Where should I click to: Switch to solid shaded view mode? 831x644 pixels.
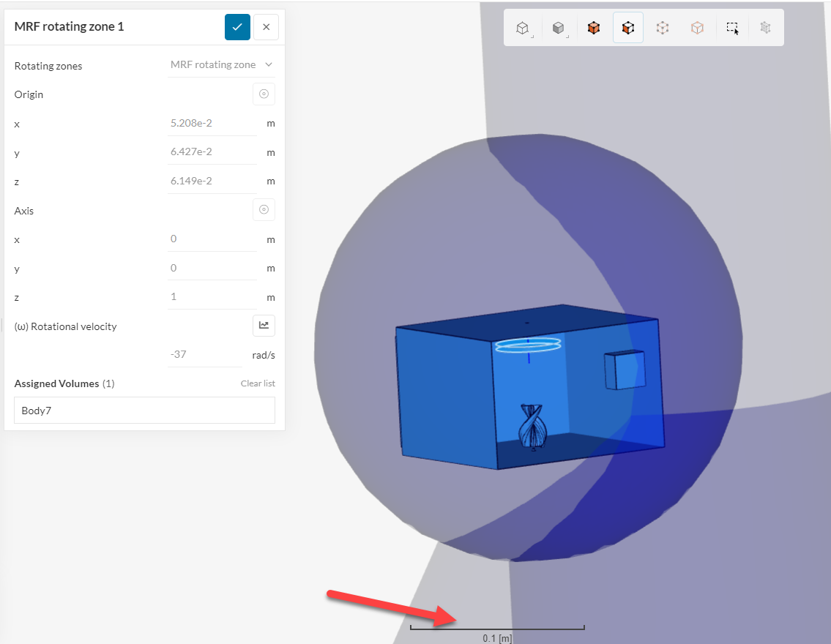pos(557,27)
